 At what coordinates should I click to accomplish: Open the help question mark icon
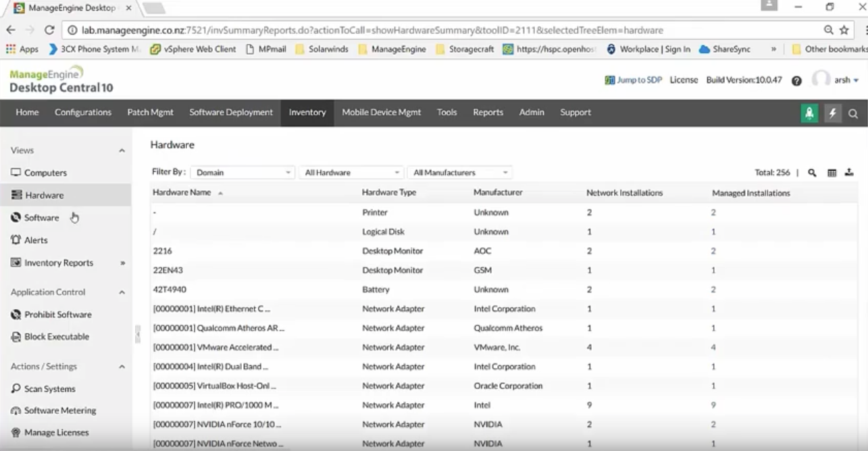[796, 80]
